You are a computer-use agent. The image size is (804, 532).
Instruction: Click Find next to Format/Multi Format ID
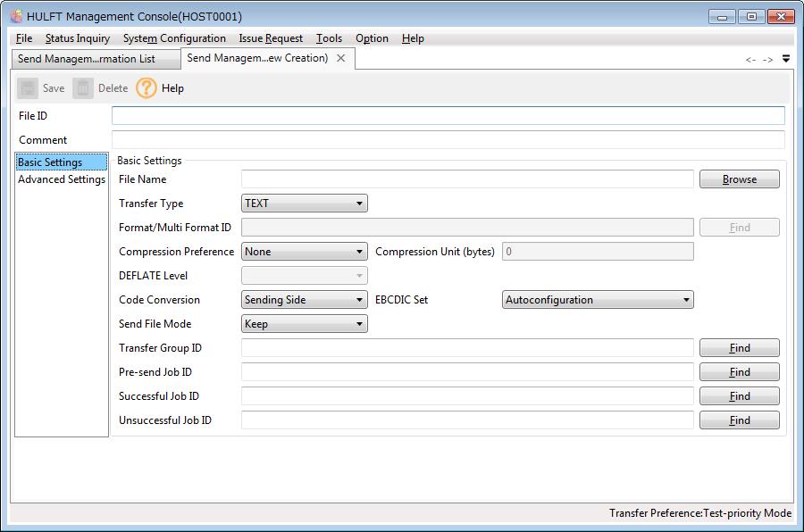[x=740, y=228]
